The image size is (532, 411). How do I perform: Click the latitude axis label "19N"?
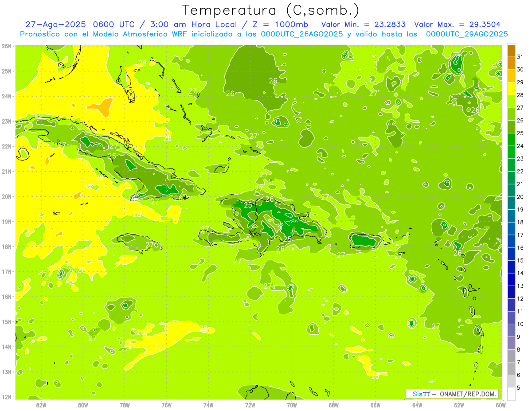7,221
